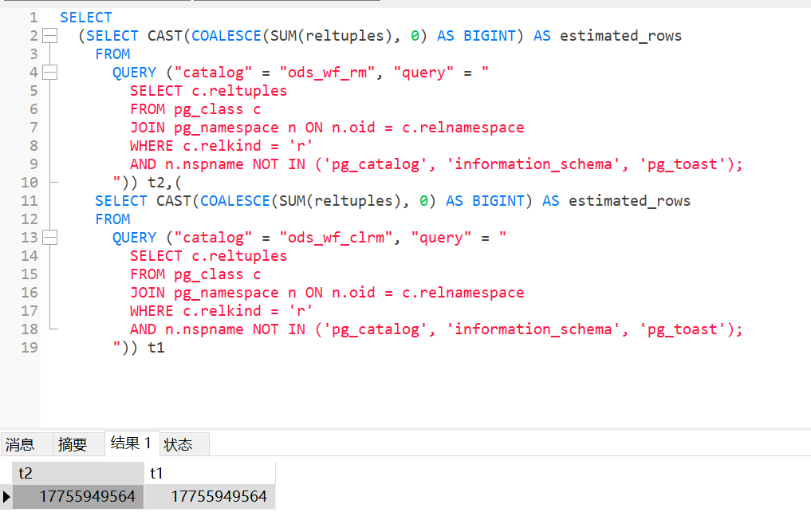811x532 pixels.
Task: Click c.relnamespace on line 7
Action: click(x=463, y=128)
